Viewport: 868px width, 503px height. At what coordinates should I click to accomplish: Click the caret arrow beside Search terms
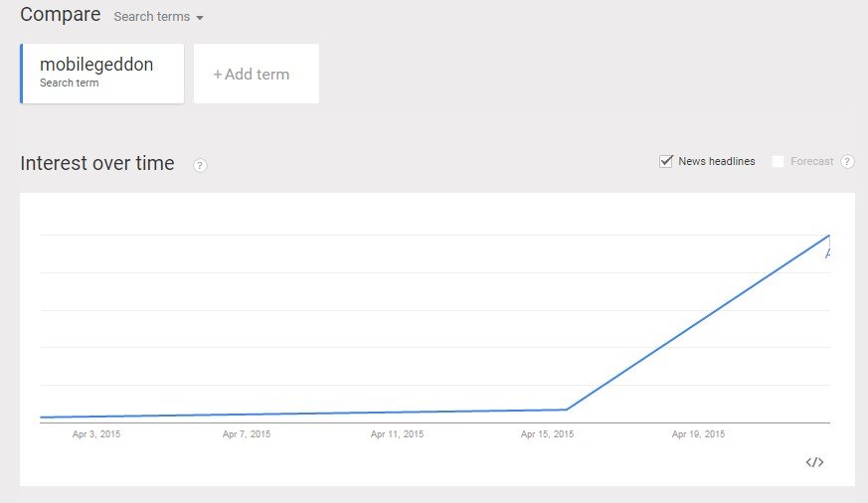click(x=200, y=18)
